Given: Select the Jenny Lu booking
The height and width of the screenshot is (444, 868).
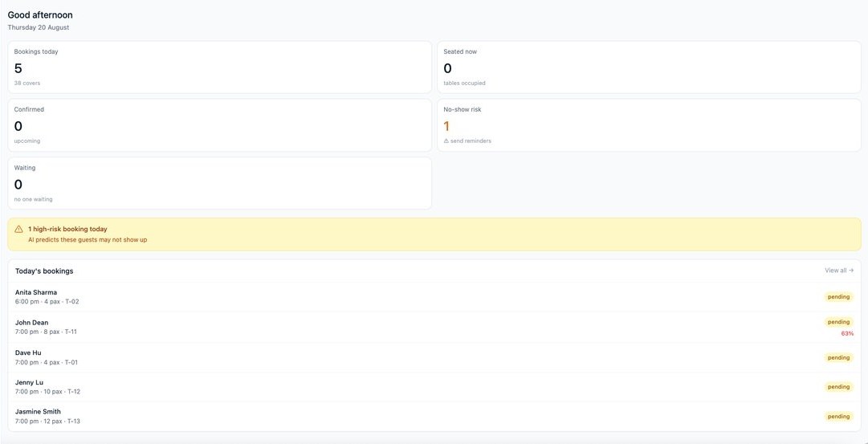Looking at the screenshot, I should [x=434, y=387].
